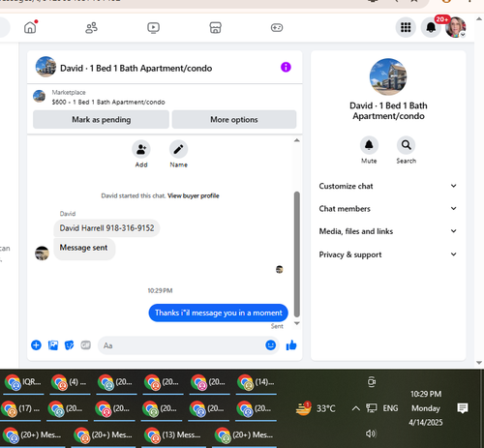
Task: Open the Marketplace storefront icon
Action: pos(215,27)
